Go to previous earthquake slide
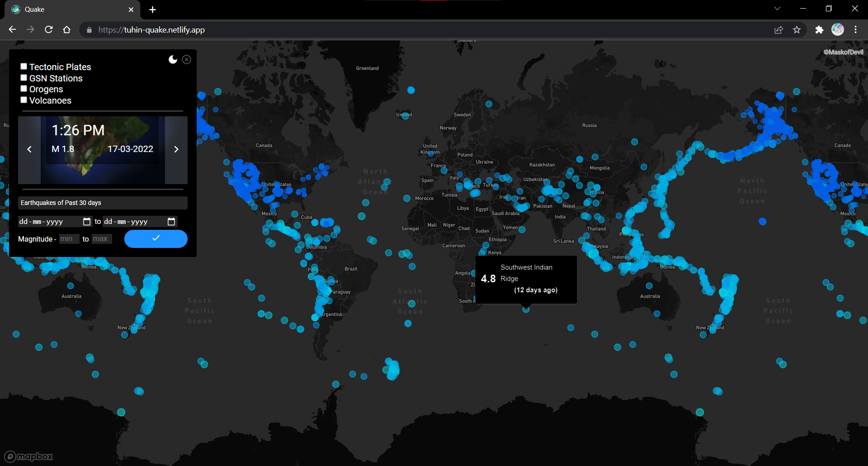The height and width of the screenshot is (466, 868). [29, 149]
